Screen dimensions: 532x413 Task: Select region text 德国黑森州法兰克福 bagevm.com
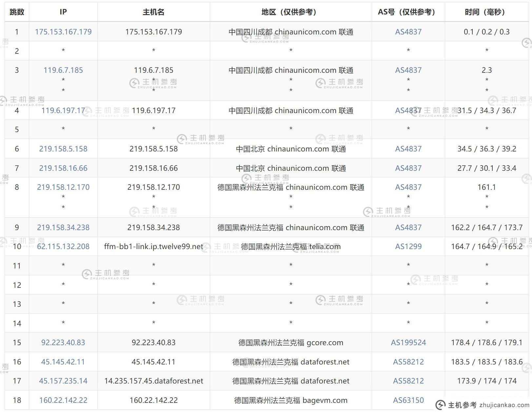(291, 400)
